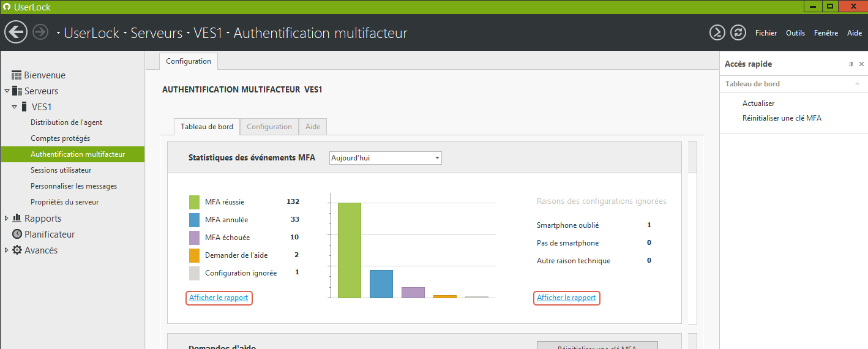This screenshot has width=868, height=349.
Task: Pin the Accès rapide panel
Action: pyautogui.click(x=850, y=64)
